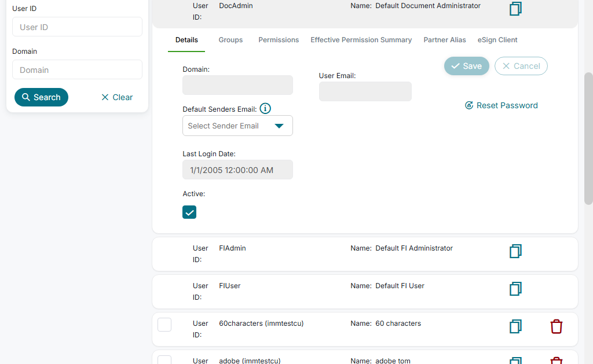The width and height of the screenshot is (593, 364).
Task: Open Effective Permission Summary tab
Action: click(x=361, y=40)
